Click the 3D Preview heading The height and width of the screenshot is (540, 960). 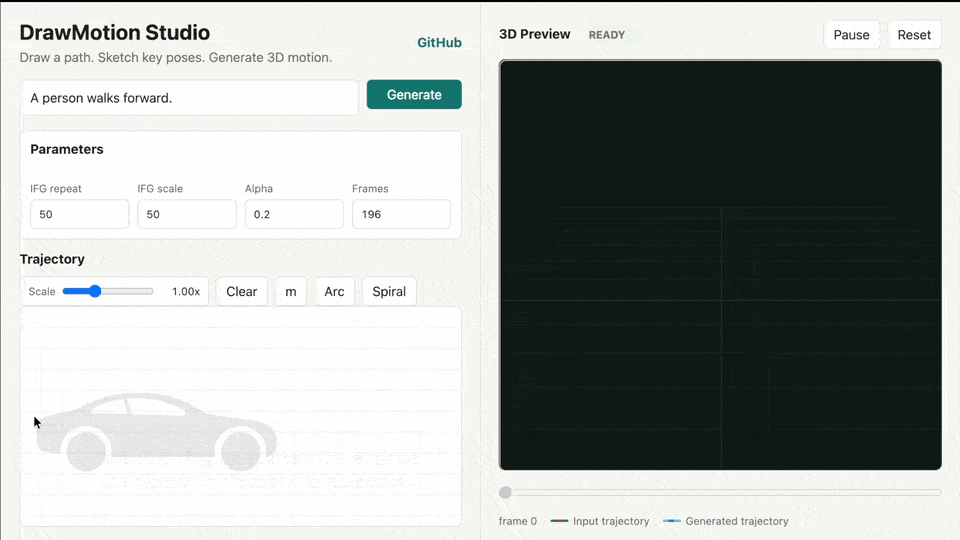(534, 34)
